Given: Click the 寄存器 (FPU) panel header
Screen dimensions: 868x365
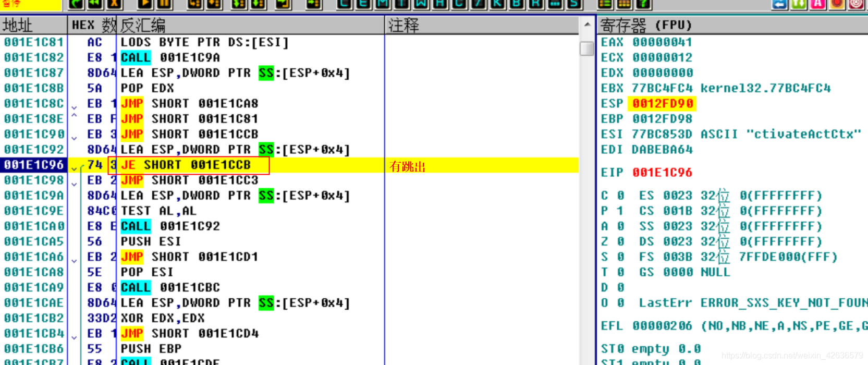Looking at the screenshot, I should [x=732, y=25].
